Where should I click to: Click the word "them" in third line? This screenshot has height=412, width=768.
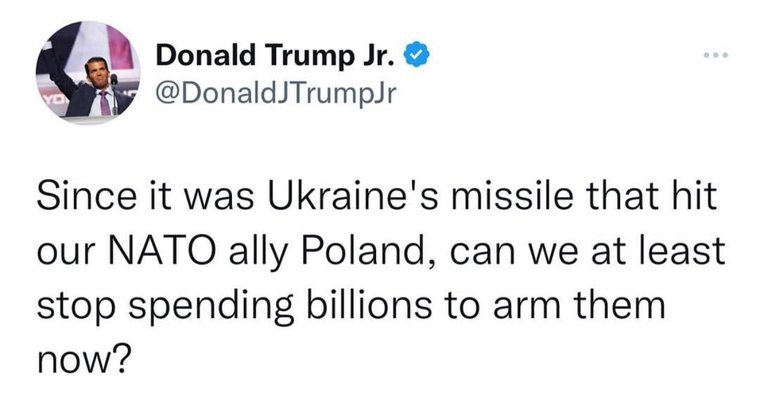620,305
